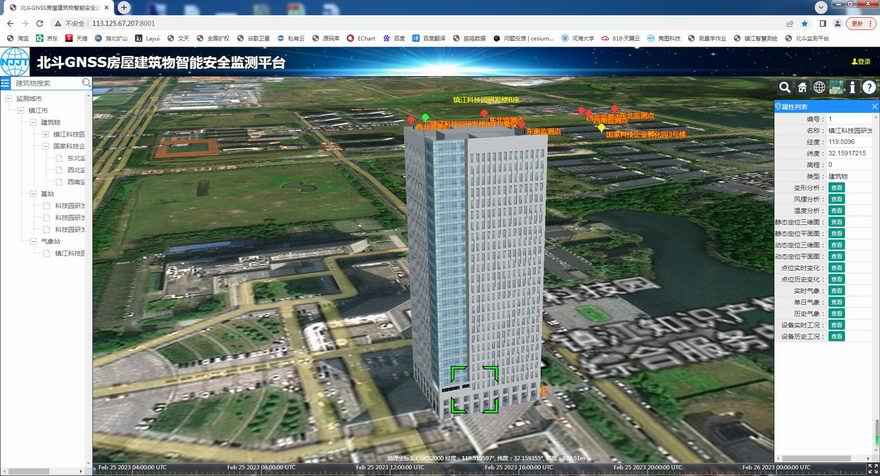
Task: Open the globe scene mode picker
Action: [819, 87]
